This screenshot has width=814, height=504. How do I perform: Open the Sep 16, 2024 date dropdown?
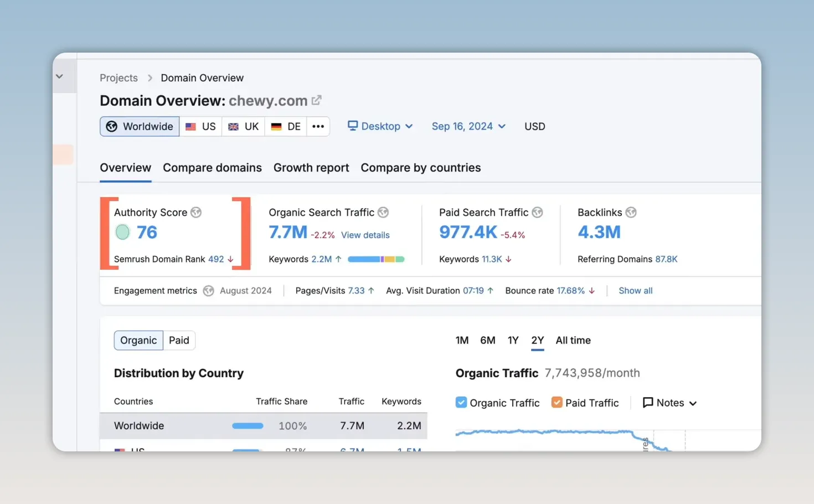(x=468, y=126)
